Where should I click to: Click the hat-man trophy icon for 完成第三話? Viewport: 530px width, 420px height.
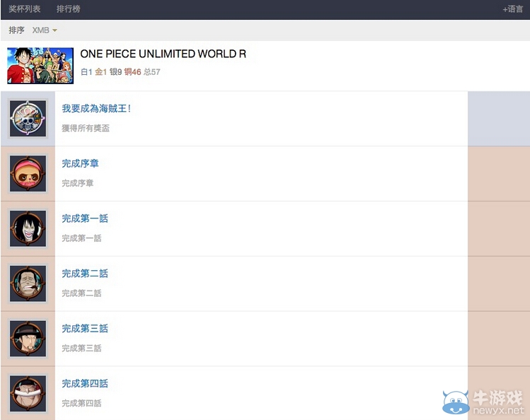pyautogui.click(x=28, y=339)
